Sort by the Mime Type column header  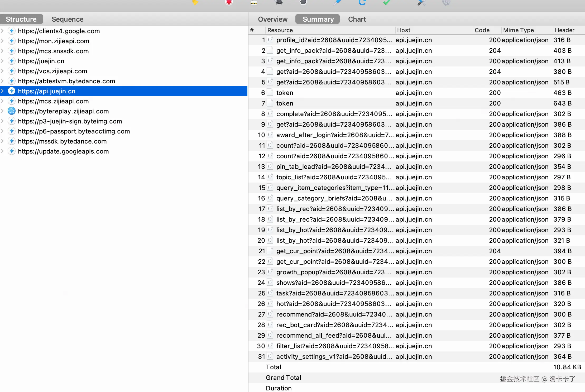pos(527,30)
